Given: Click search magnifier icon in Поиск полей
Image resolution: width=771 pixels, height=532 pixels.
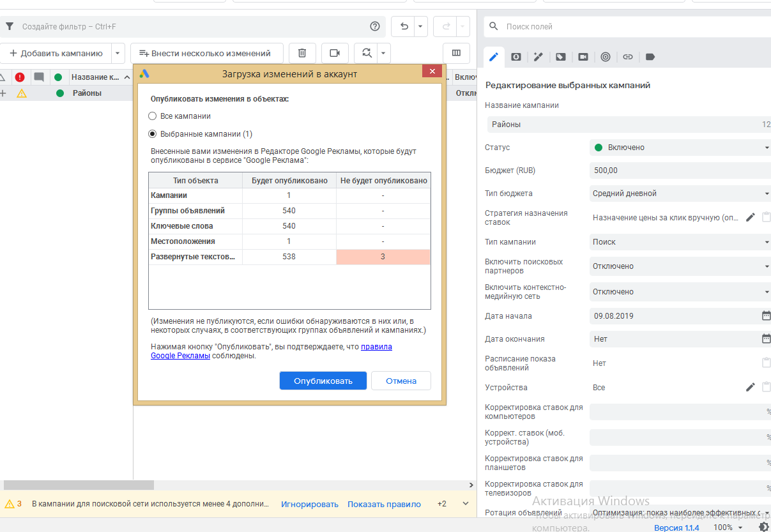Looking at the screenshot, I should coord(493,27).
